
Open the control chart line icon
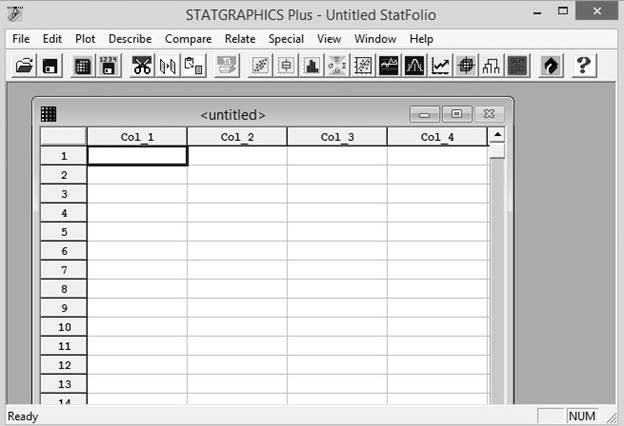[440, 65]
